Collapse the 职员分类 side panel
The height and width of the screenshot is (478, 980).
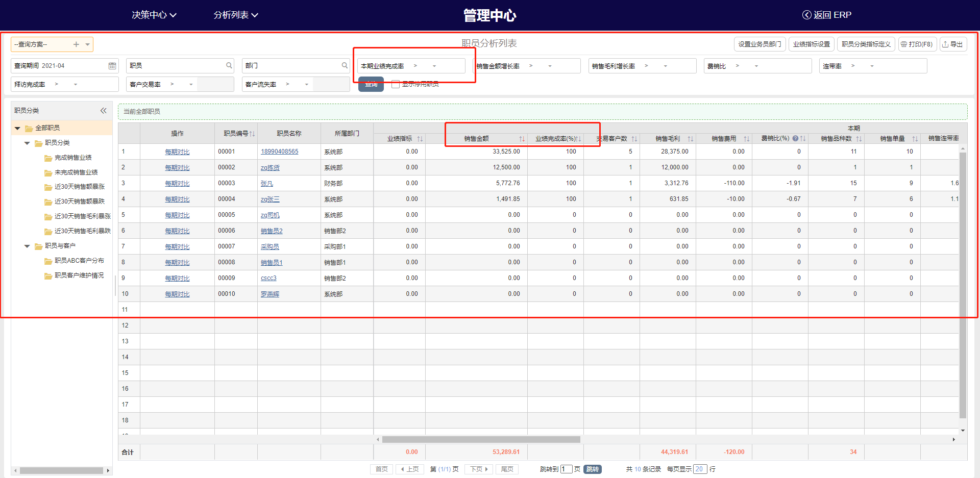coord(103,111)
